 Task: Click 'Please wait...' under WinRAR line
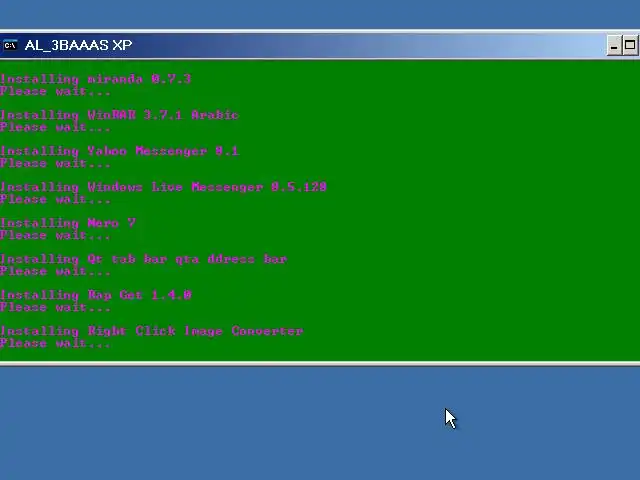pyautogui.click(x=56, y=127)
